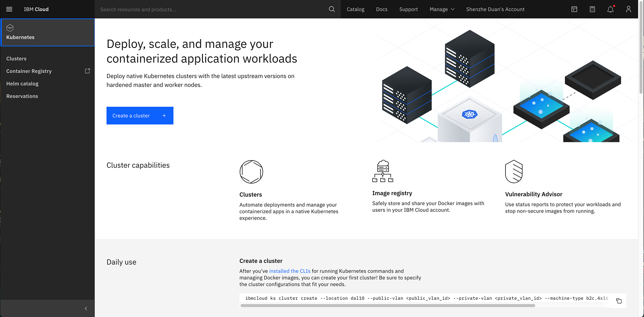
Task: Open the notifications bell
Action: [x=610, y=9]
